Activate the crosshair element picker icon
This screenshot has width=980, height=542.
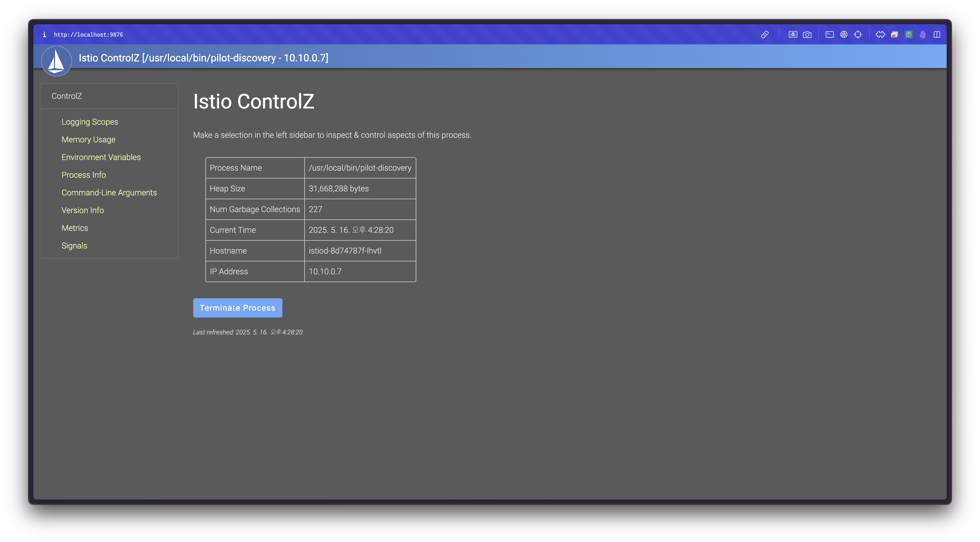pos(858,35)
